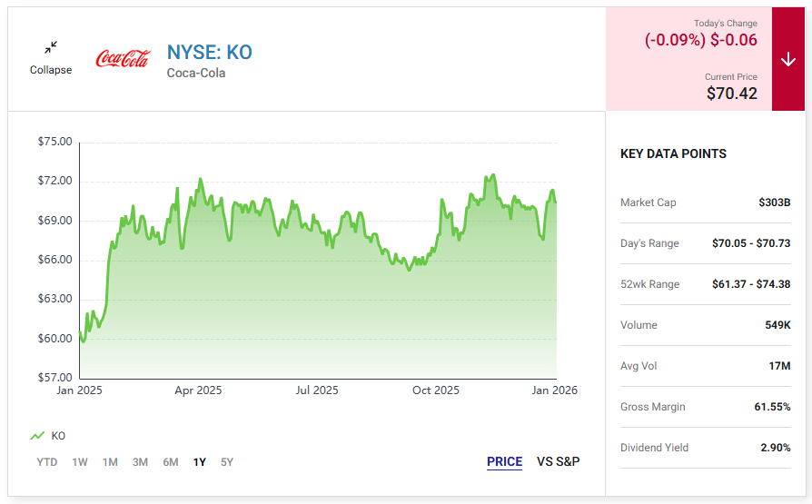Open the NYSE: KO ticker link
This screenshot has width=812, height=504.
pyautogui.click(x=209, y=53)
